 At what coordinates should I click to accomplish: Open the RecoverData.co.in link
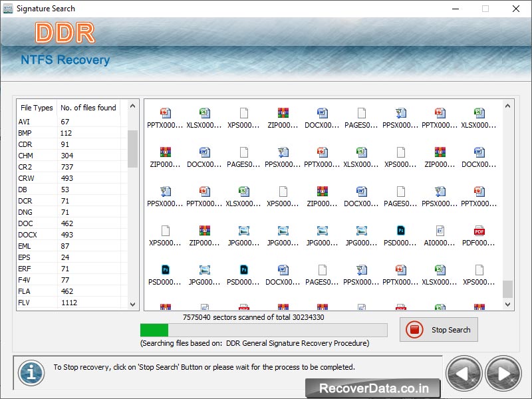click(x=374, y=388)
